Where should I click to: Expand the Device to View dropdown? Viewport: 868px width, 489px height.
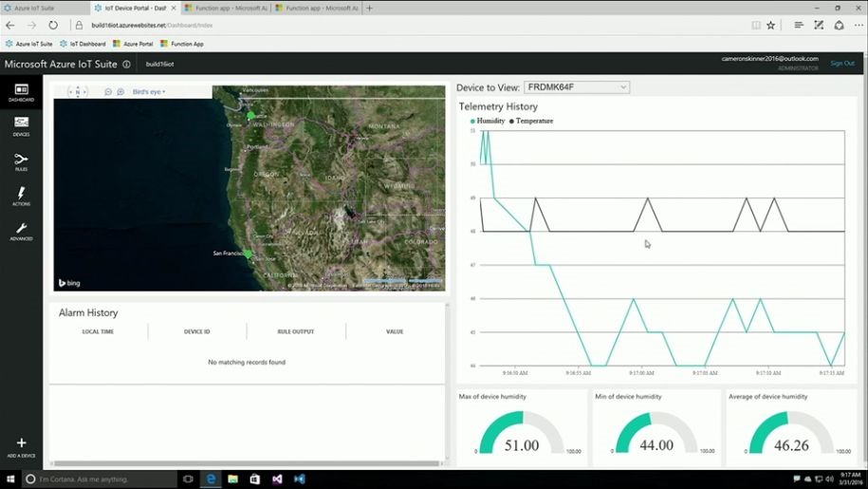(x=577, y=87)
